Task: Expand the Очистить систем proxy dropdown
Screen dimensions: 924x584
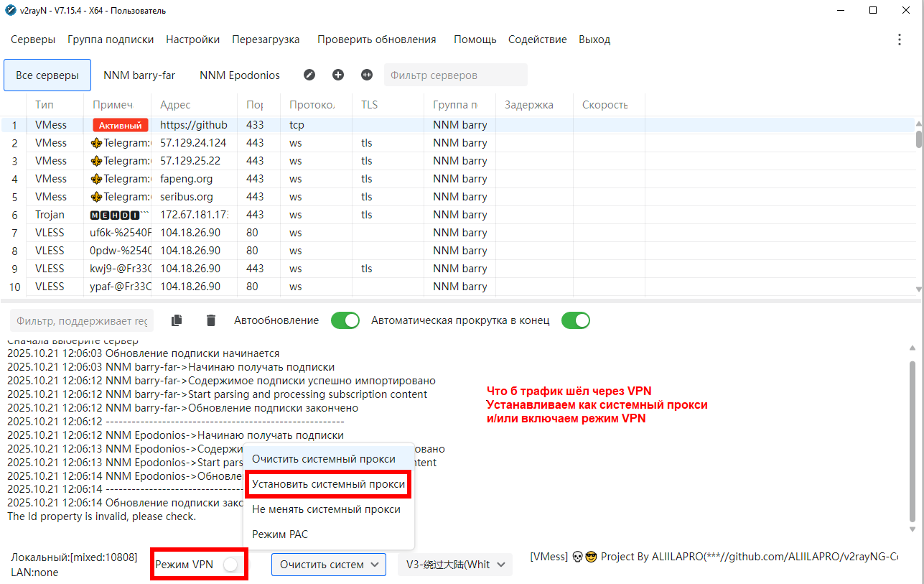Action: pos(329,565)
